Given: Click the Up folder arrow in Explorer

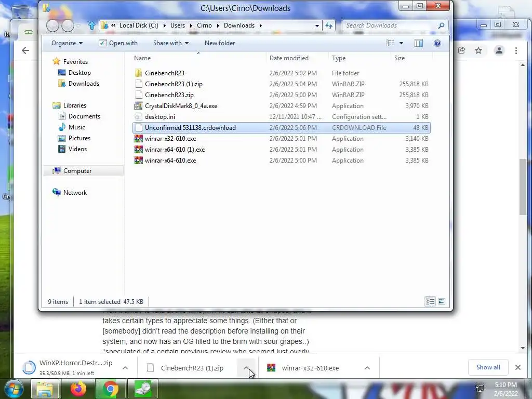Looking at the screenshot, I should 91,25.
